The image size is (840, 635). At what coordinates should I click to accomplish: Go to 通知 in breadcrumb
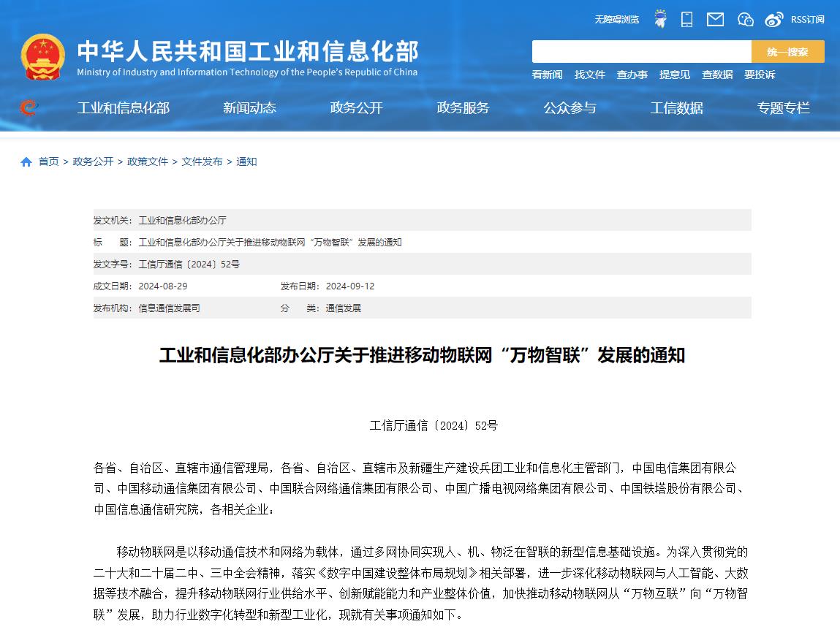point(246,161)
